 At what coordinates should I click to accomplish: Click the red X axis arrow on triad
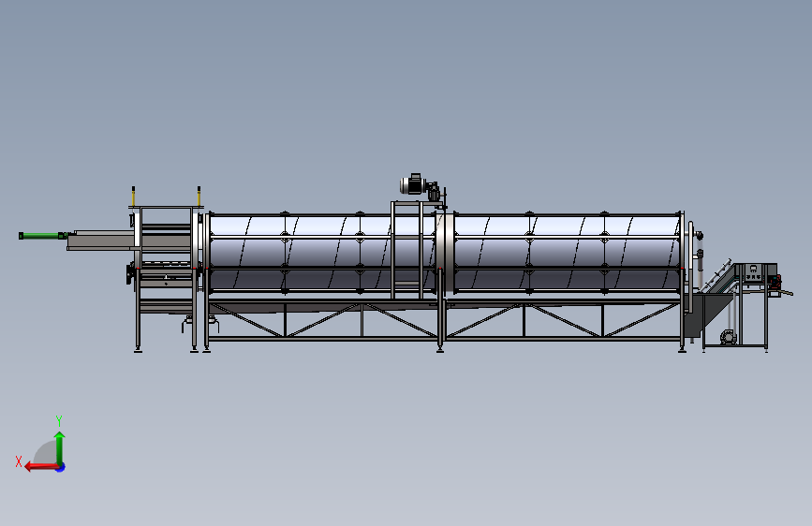point(41,466)
